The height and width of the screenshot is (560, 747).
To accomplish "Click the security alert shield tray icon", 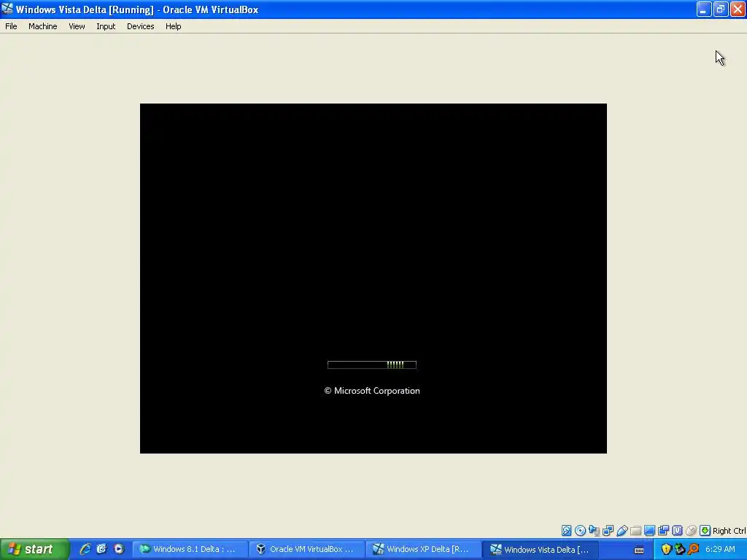I will (x=666, y=549).
